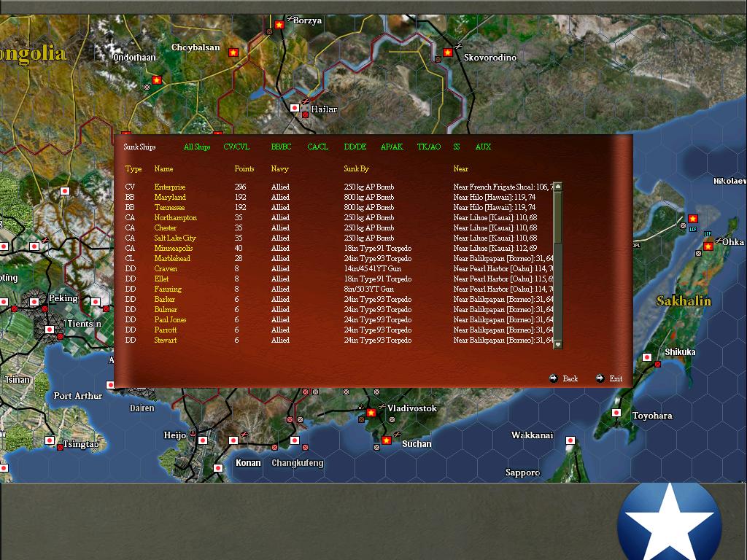
Task: Switch to the CA/CL filter
Action: pyautogui.click(x=318, y=147)
